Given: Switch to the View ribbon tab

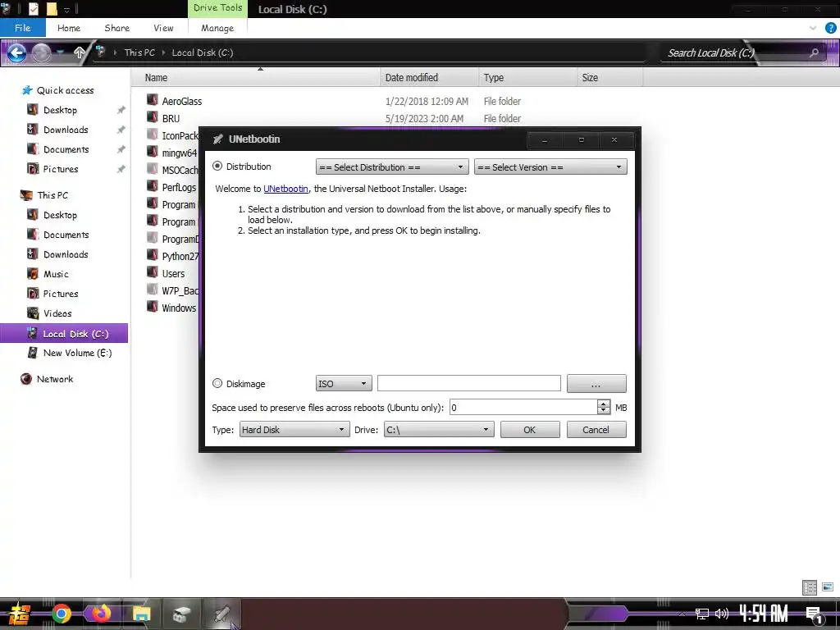Looking at the screenshot, I should point(163,28).
